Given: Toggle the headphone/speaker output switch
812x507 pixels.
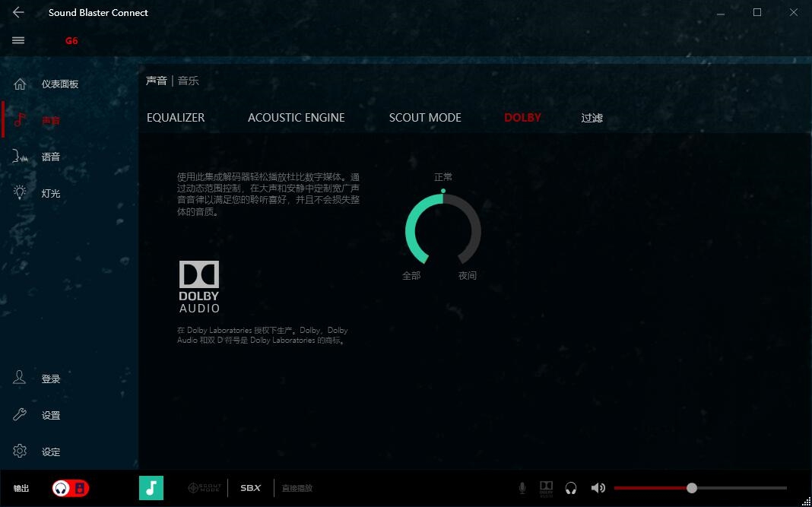Looking at the screenshot, I should pos(71,488).
